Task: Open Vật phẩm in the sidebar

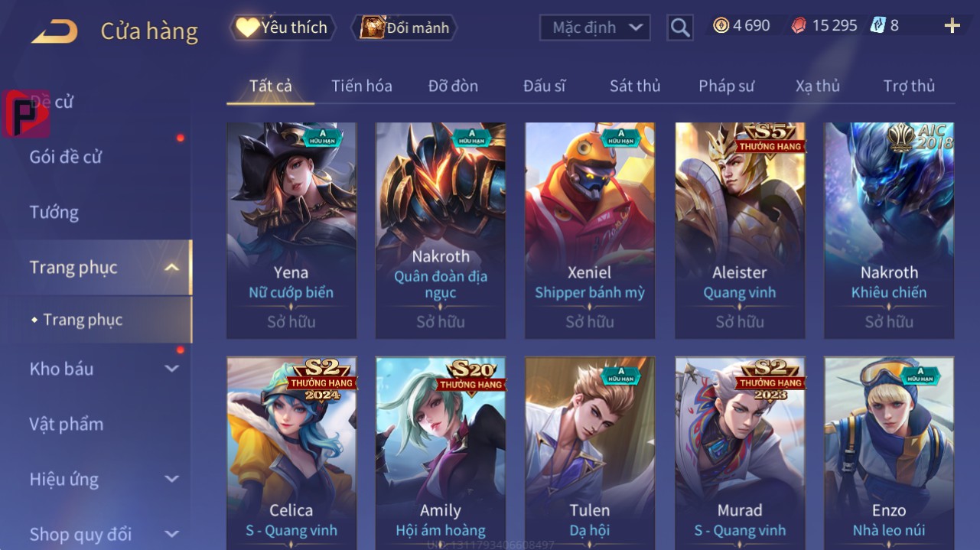Action: pyautogui.click(x=66, y=425)
